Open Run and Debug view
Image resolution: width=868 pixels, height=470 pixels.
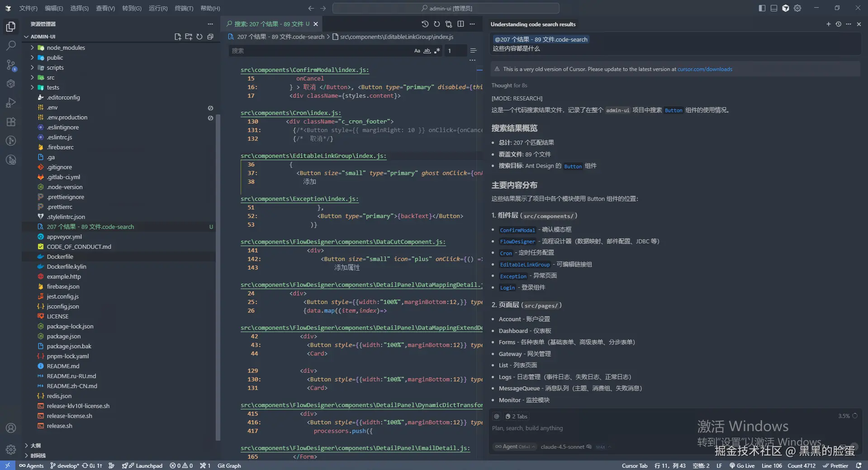11,103
